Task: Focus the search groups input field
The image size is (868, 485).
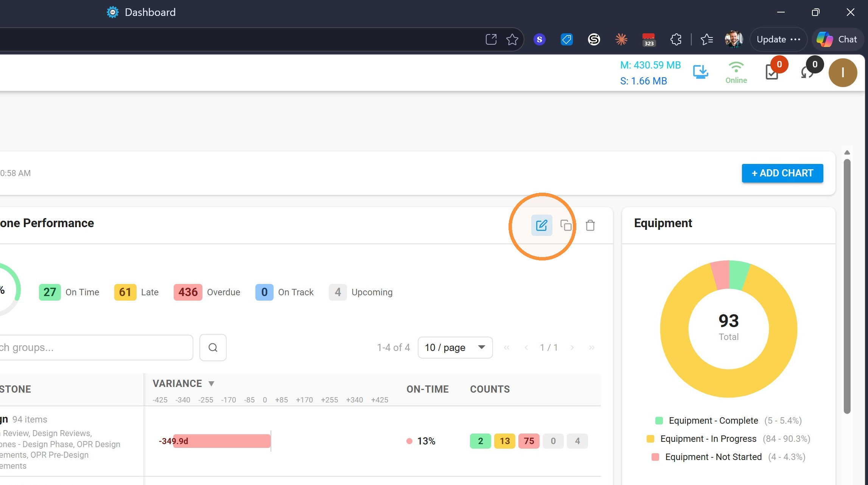Action: (x=96, y=348)
